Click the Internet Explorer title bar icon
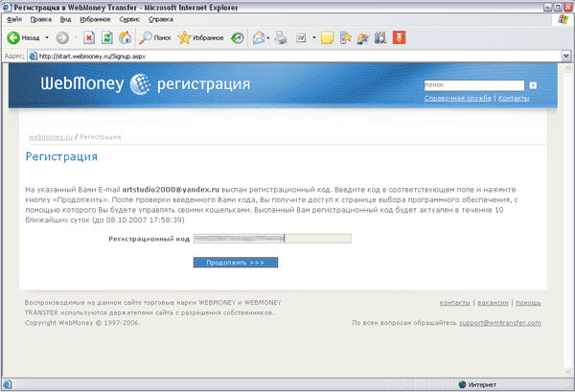Image resolution: width=575 pixels, height=392 pixels. (x=7, y=7)
